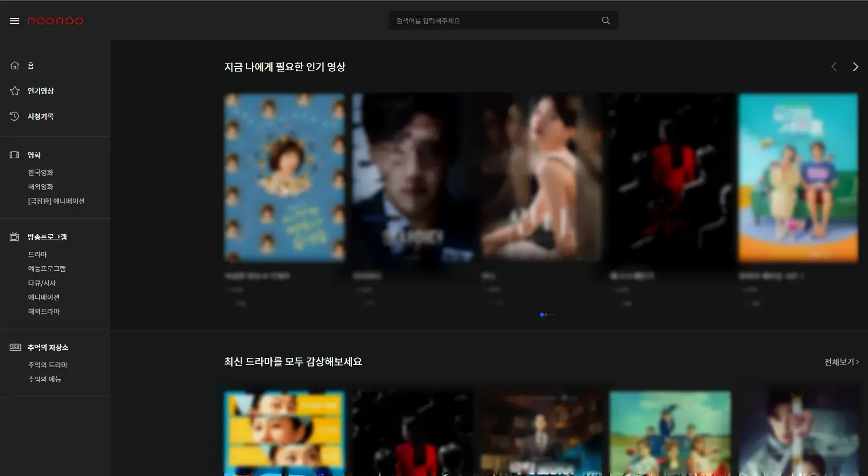Click 전체보기 for latest dramas
The width and height of the screenshot is (868, 476).
[842, 362]
